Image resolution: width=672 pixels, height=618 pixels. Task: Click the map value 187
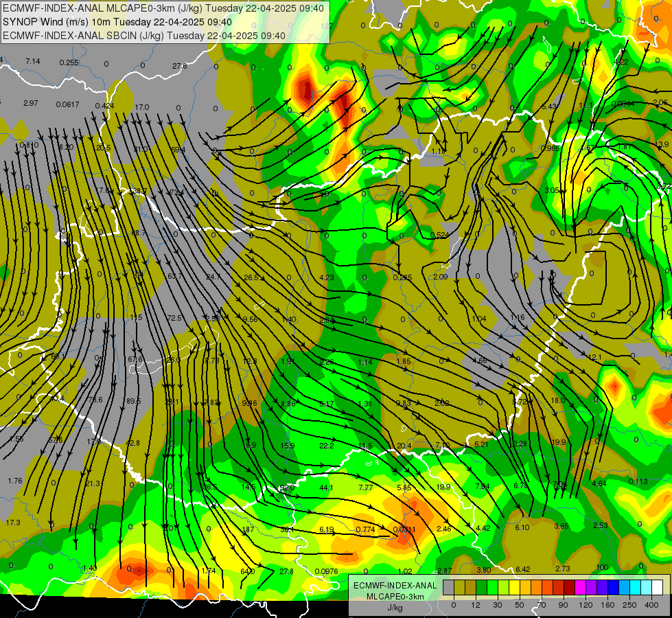248,529
